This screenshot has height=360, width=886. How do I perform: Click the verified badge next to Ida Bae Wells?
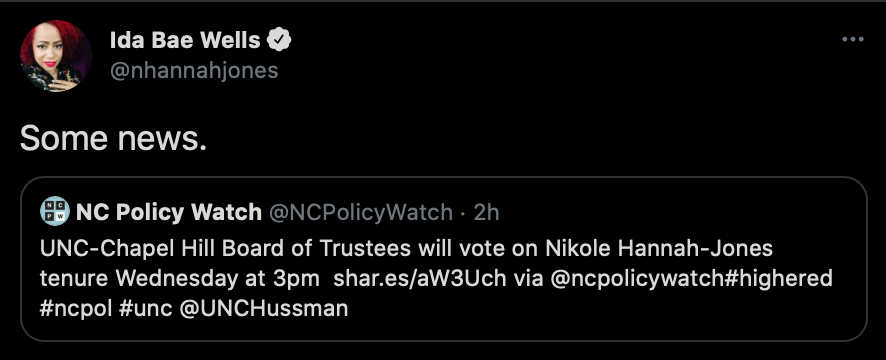[x=279, y=40]
